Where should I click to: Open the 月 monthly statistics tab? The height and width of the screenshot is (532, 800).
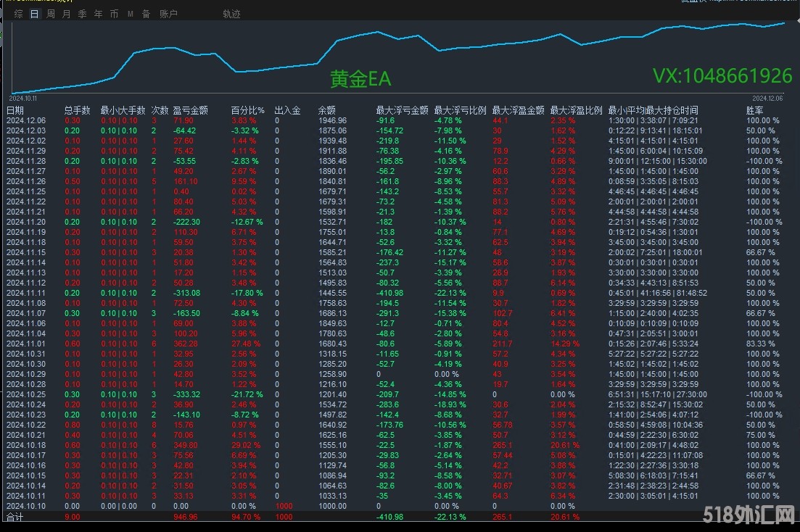(67, 14)
